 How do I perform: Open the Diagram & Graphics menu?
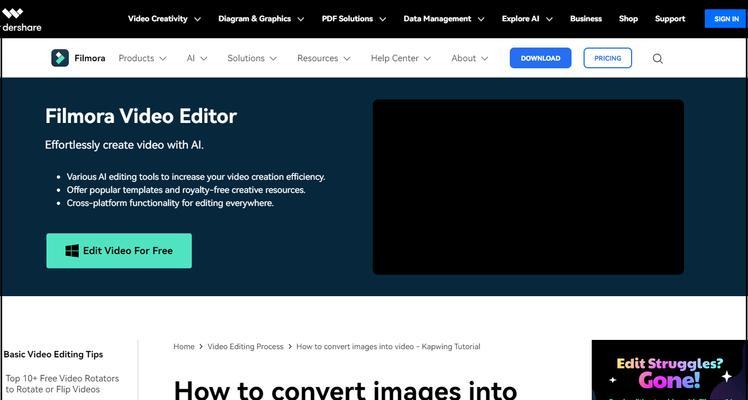pos(254,19)
